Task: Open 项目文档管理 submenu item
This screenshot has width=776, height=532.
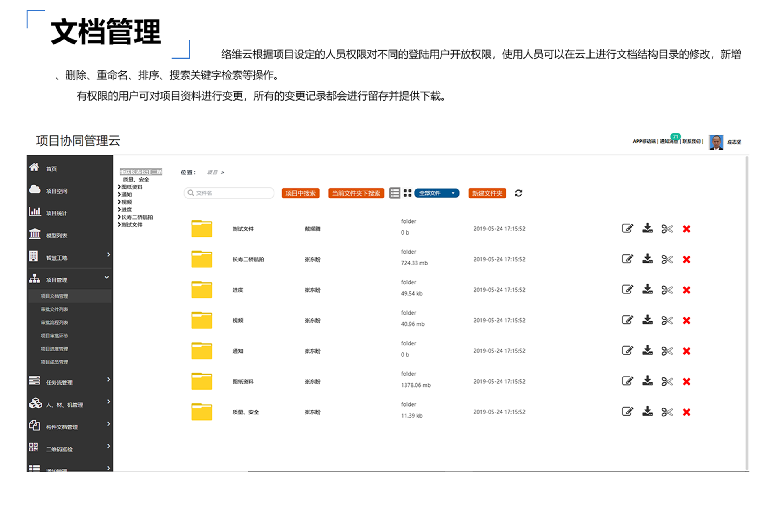Action: pos(54,296)
